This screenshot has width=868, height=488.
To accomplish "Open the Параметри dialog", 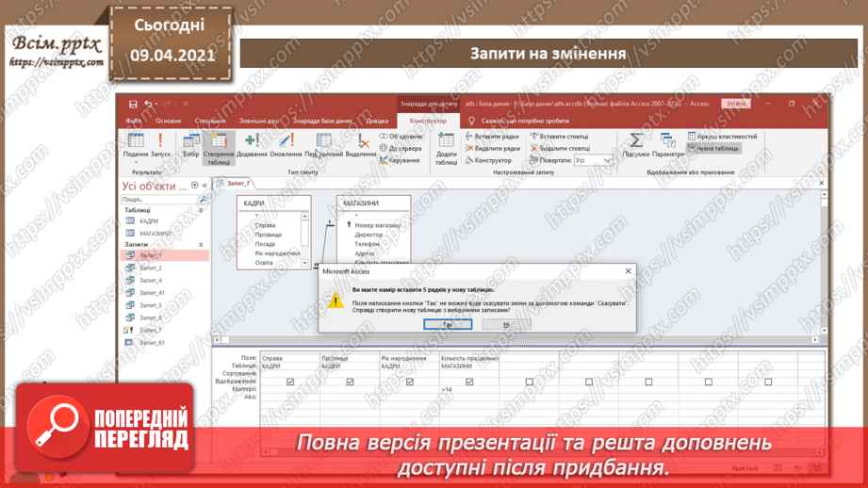I will coord(667,145).
